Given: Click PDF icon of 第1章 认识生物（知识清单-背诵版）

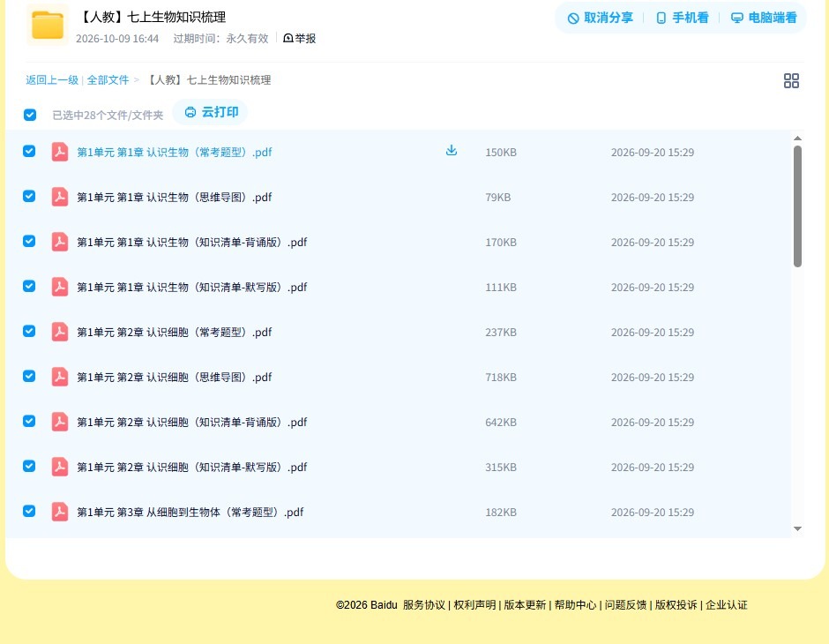Looking at the screenshot, I should pyautogui.click(x=60, y=242).
